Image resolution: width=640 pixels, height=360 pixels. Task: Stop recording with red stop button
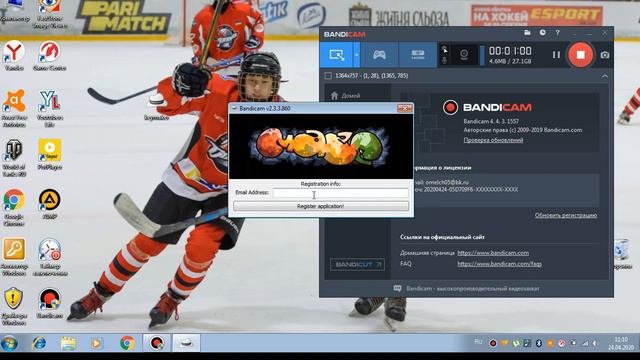580,55
